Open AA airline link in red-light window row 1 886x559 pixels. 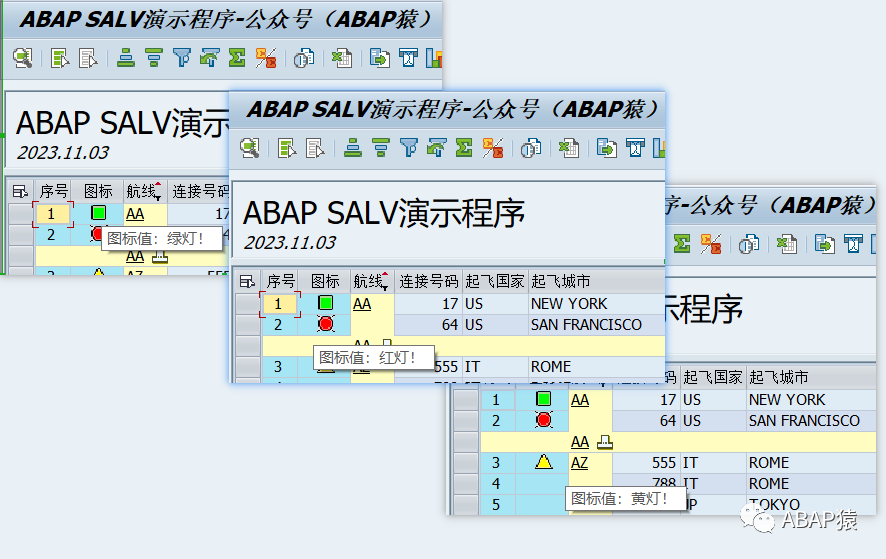pyautogui.click(x=362, y=304)
